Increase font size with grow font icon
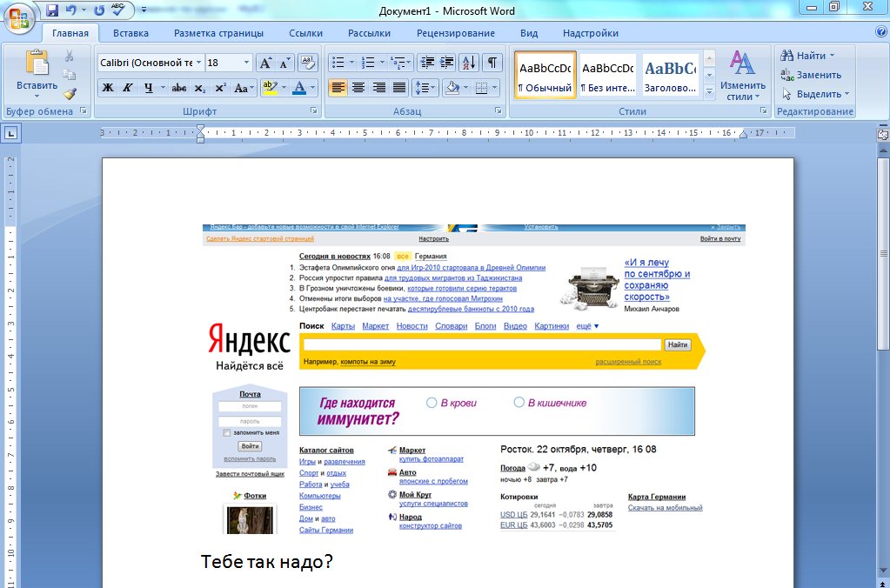Image resolution: width=890 pixels, height=588 pixels. [x=265, y=63]
